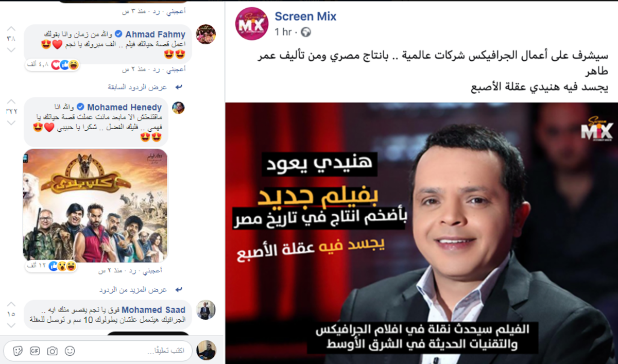
Task: Expand previous replies (عرض الردود السابقة)
Action: tap(138, 87)
